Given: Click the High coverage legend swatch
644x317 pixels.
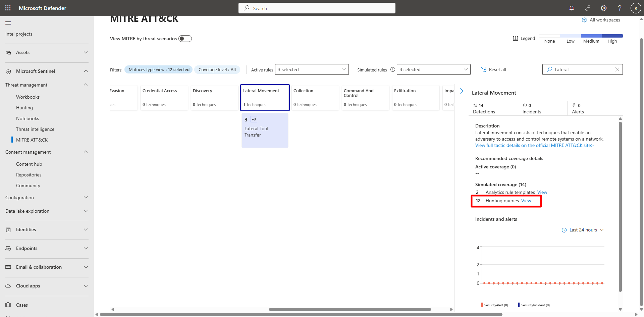Looking at the screenshot, I should pos(612,36).
